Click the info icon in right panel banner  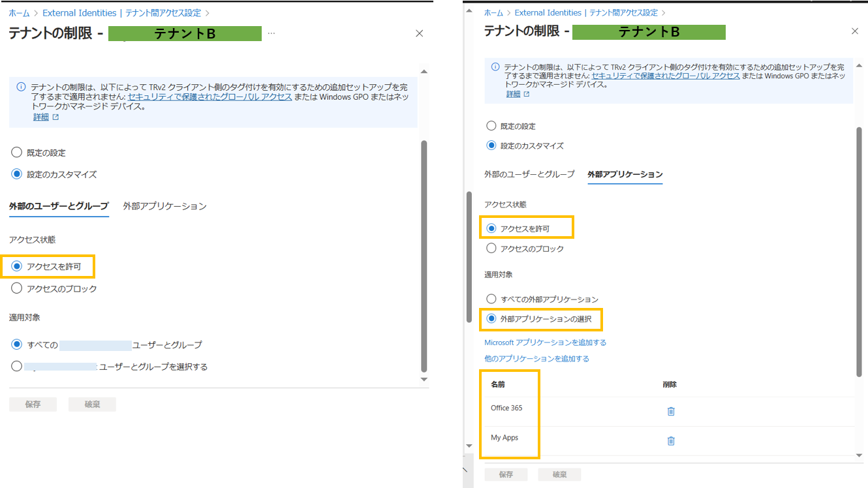click(495, 67)
